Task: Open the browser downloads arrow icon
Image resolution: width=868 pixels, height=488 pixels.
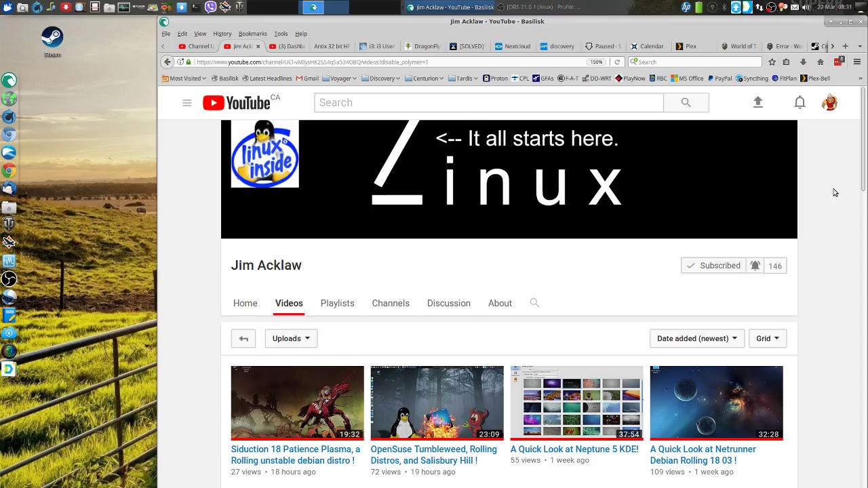Action: tap(804, 62)
